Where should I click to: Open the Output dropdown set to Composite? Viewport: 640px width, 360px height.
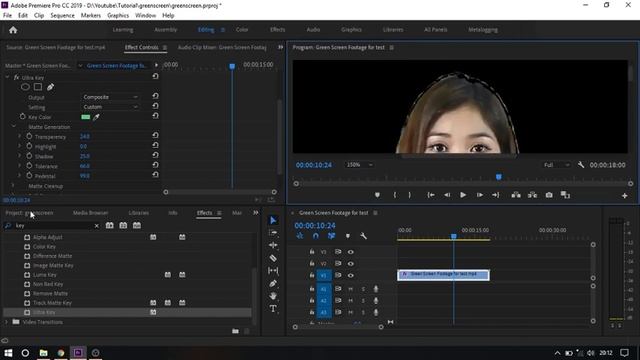(x=110, y=97)
